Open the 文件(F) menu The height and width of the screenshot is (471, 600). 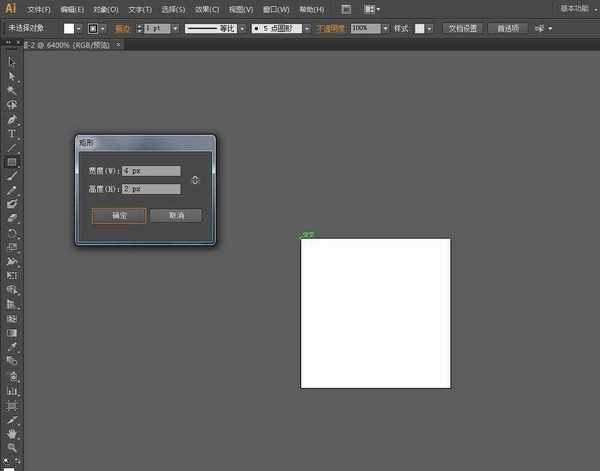pos(39,9)
